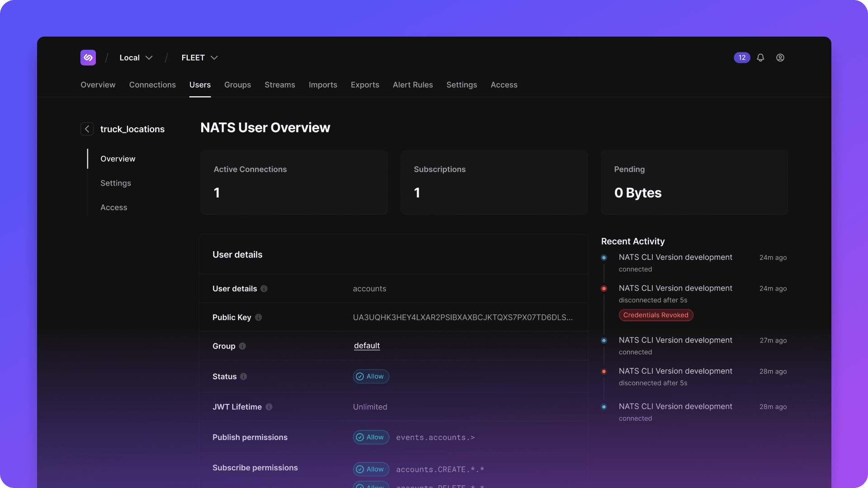Switch to the Streams tab
Image resolution: width=868 pixels, height=488 pixels.
[279, 84]
